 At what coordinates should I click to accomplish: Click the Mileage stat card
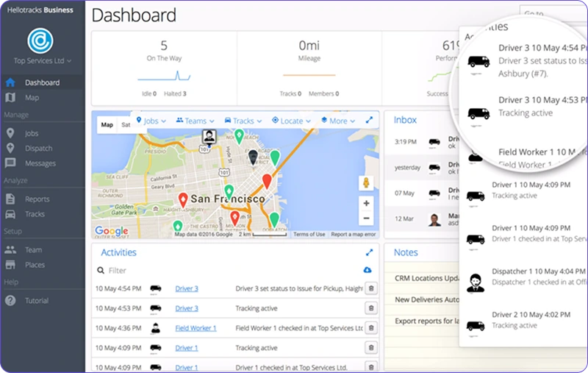(x=309, y=68)
